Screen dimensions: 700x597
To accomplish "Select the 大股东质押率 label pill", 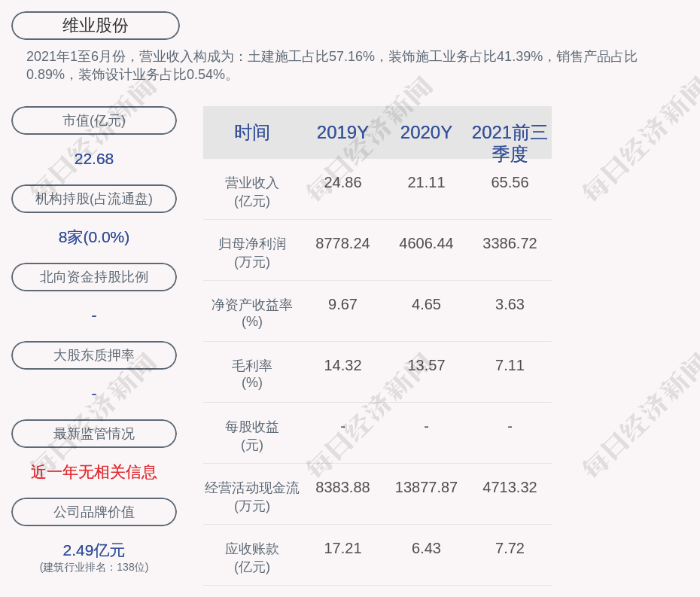I will pos(94,355).
